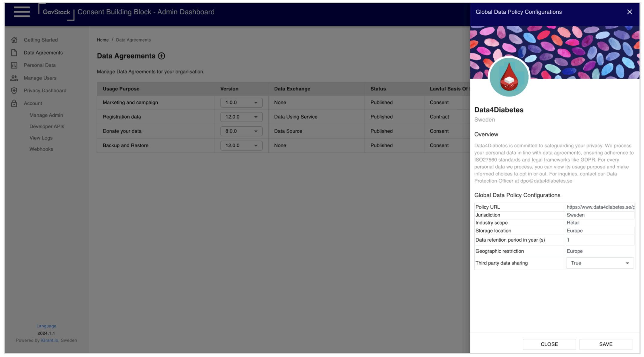Go to View Logs in the sidebar

click(x=41, y=138)
